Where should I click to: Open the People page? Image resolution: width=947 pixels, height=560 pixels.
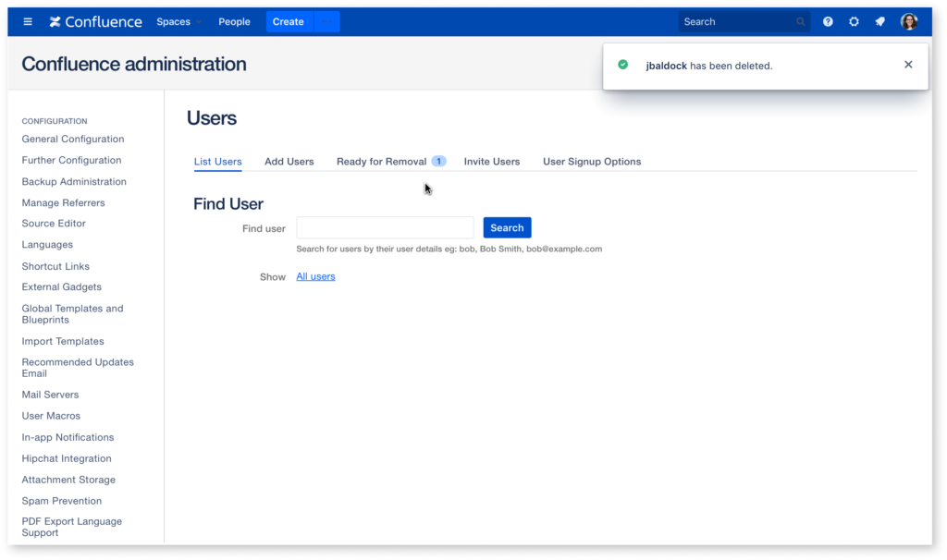coord(234,22)
